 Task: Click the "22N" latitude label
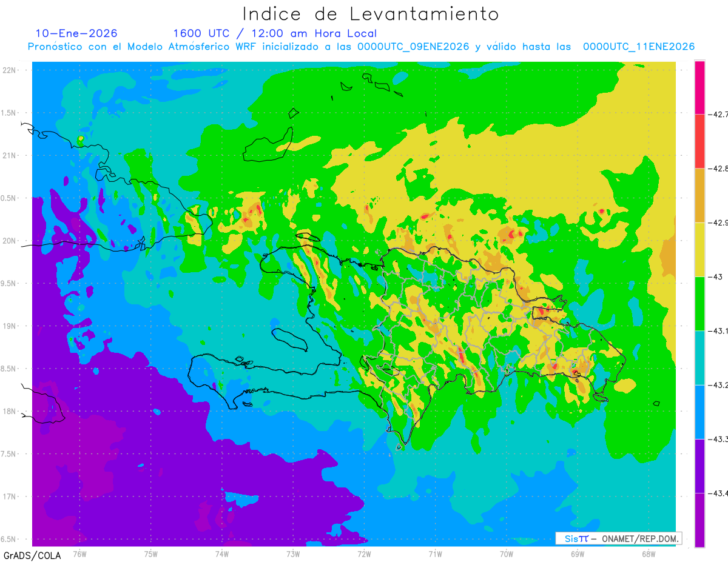pyautogui.click(x=10, y=70)
